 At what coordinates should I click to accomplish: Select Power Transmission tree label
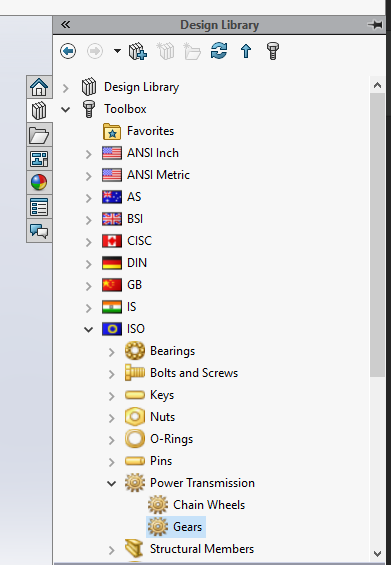202,483
